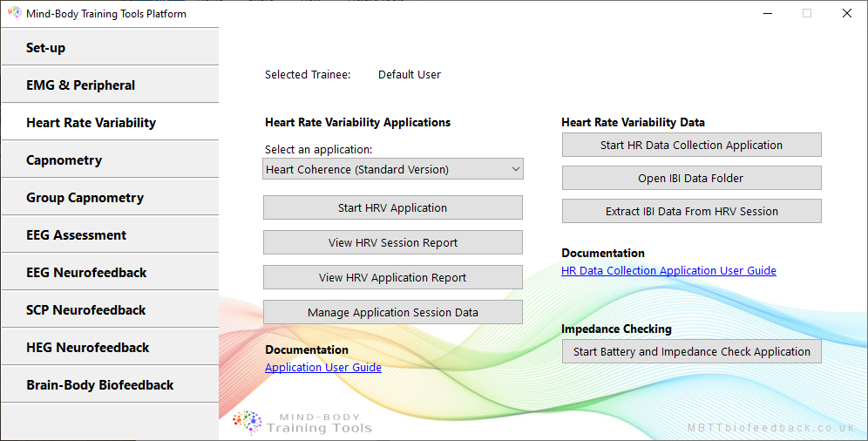This screenshot has height=441, width=868.
Task: Go to the Capnometry tab
Action: tap(110, 159)
